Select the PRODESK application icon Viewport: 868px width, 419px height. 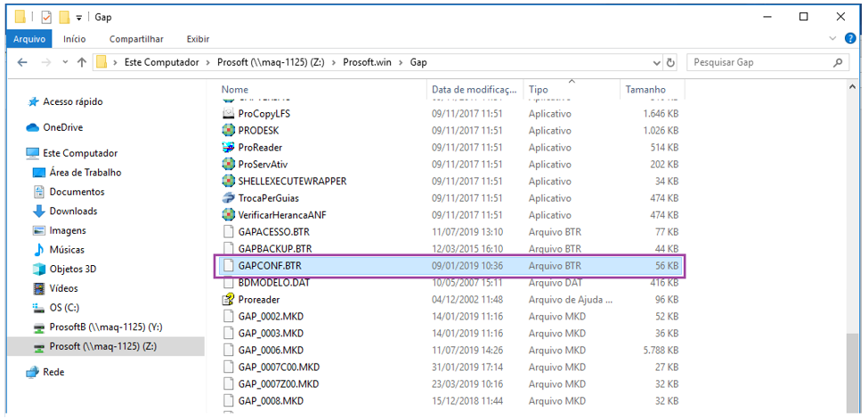pos(228,131)
